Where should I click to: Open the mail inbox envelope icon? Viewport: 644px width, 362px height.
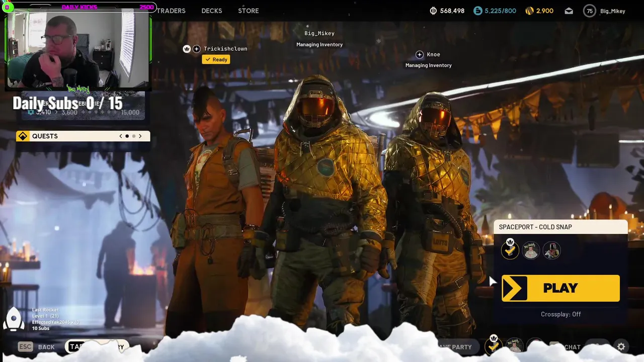[x=569, y=11]
